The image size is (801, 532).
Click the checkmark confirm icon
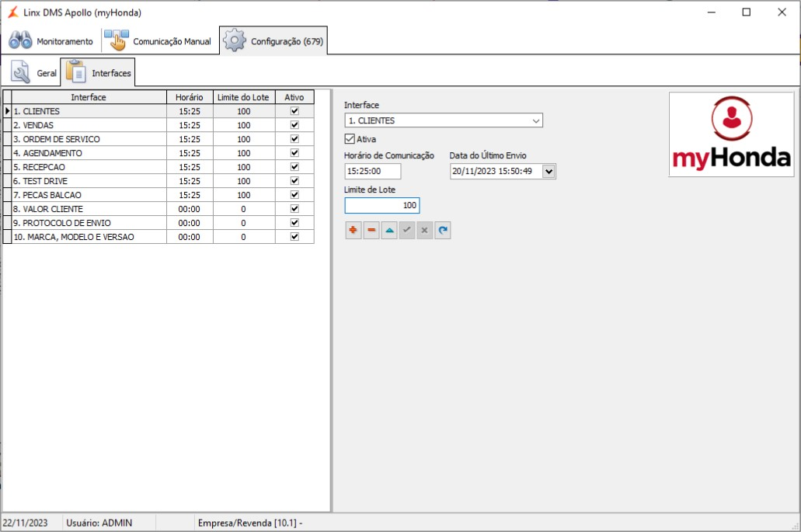[x=406, y=230]
